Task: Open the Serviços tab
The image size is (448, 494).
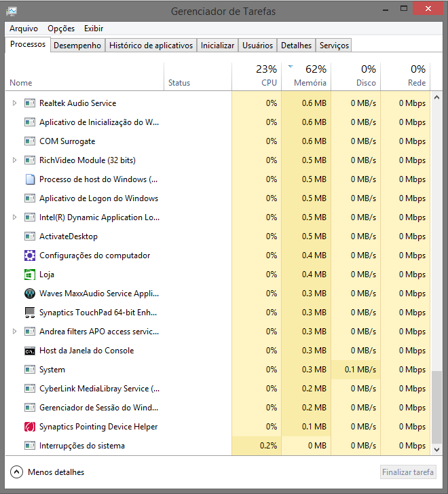Action: [334, 46]
